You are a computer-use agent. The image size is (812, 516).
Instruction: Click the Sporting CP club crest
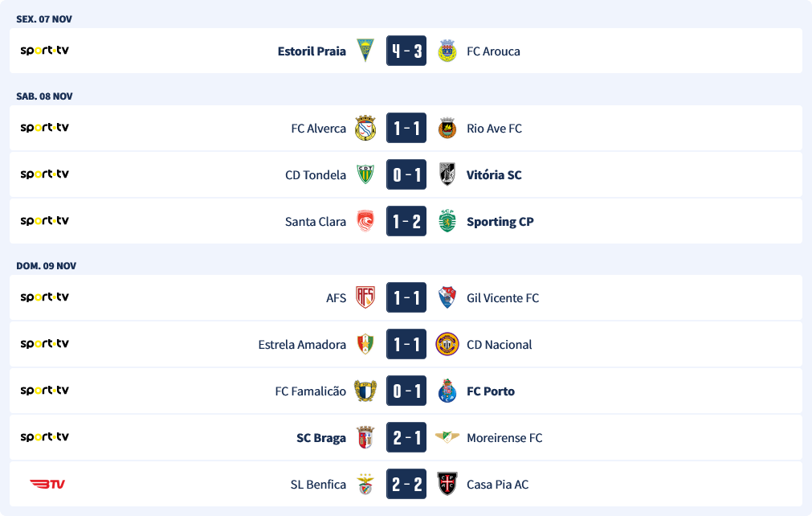[x=447, y=221]
